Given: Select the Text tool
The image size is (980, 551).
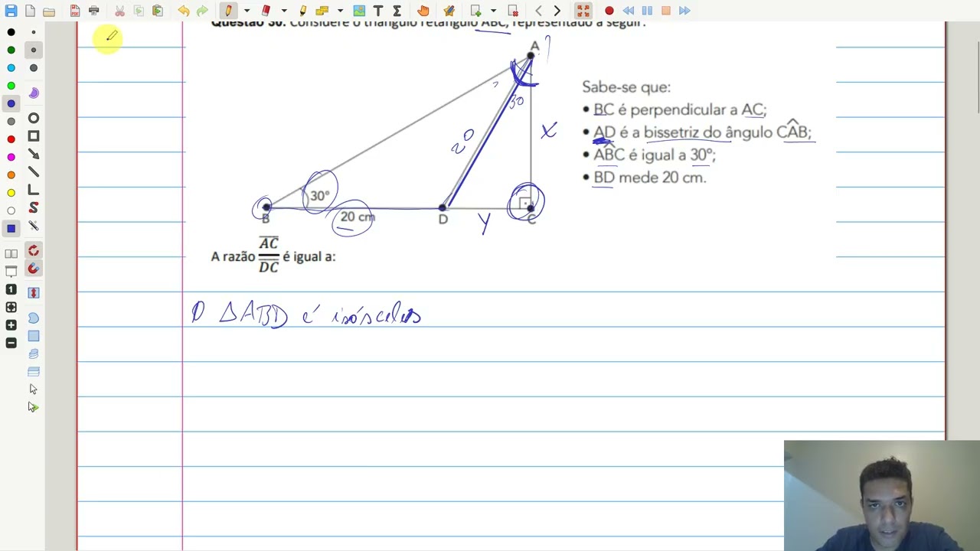Looking at the screenshot, I should click(x=378, y=11).
